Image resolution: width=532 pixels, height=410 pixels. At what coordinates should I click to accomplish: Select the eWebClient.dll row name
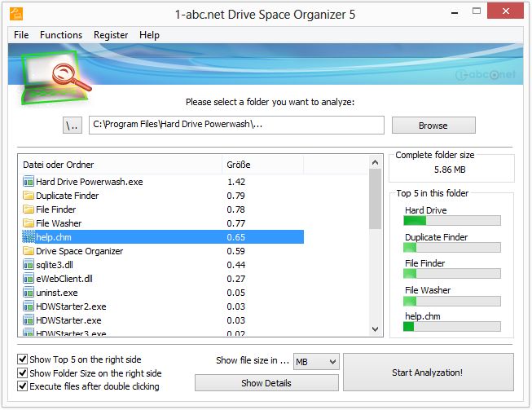64,279
